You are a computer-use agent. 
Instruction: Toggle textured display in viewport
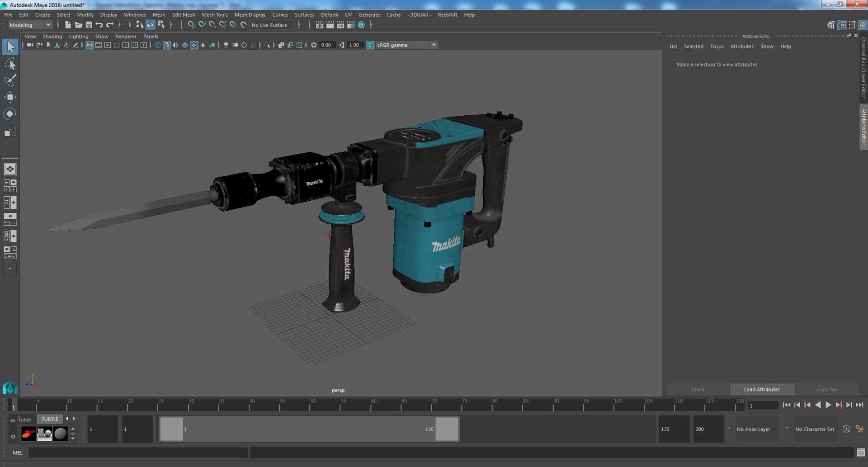pos(194,45)
